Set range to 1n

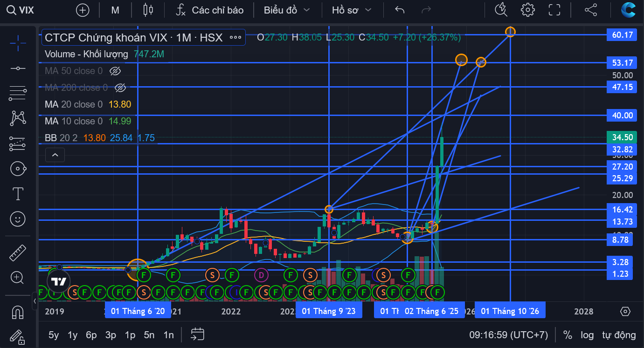(168, 335)
